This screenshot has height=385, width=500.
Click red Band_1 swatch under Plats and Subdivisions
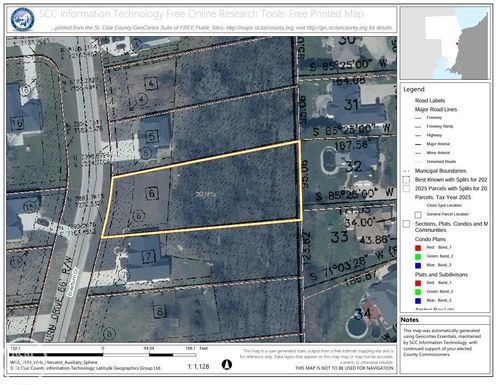click(418, 283)
